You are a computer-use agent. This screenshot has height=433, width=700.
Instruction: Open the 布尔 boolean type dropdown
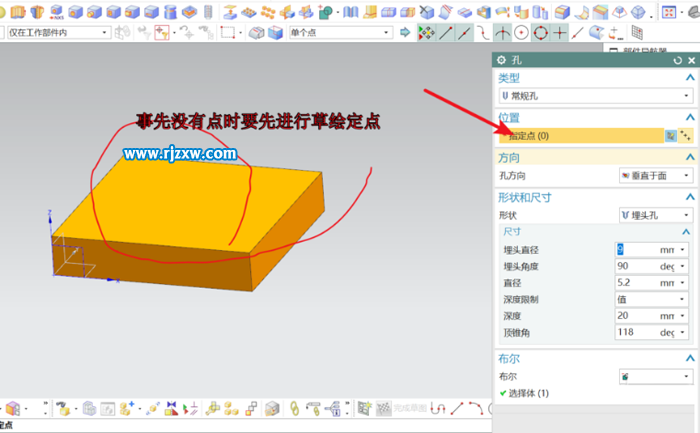656,377
